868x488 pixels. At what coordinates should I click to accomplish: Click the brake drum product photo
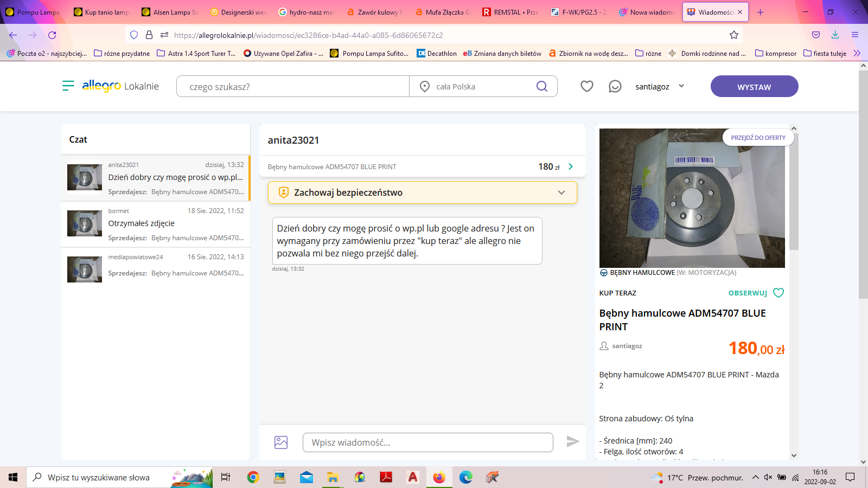(x=692, y=198)
